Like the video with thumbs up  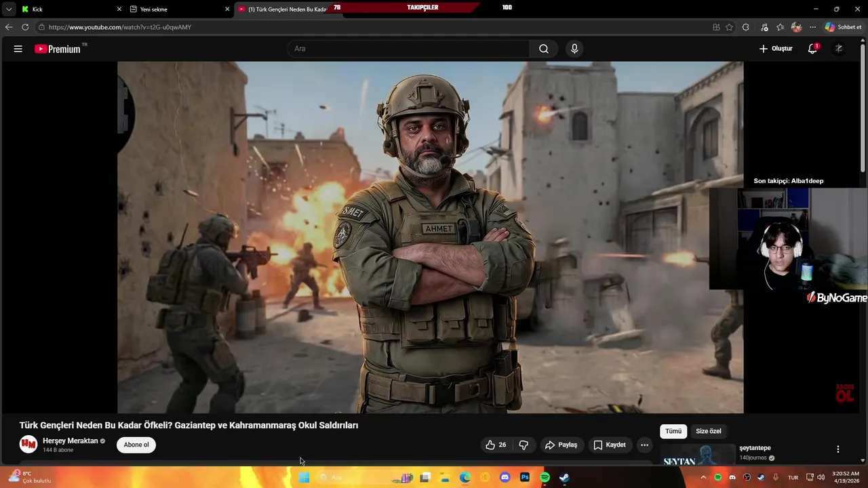tap(496, 445)
